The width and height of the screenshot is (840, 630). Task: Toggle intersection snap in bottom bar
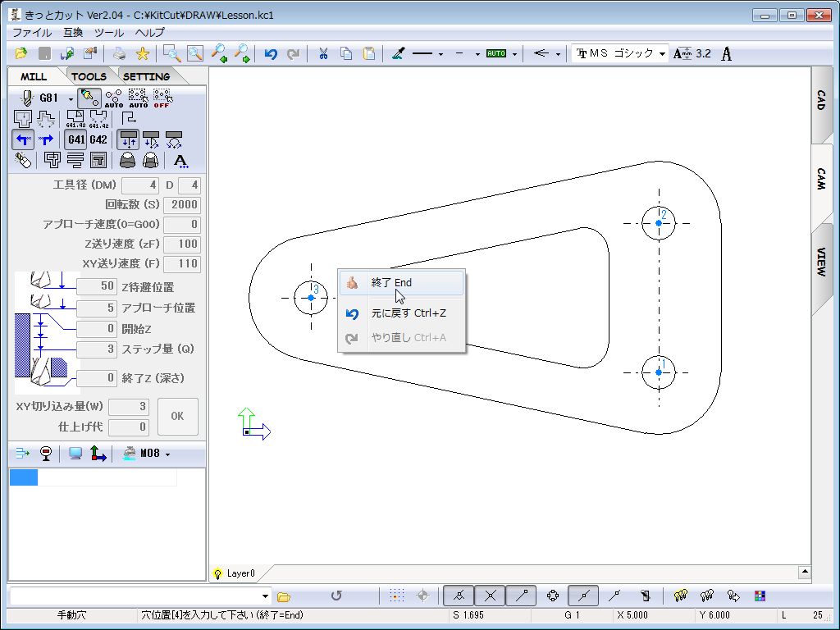click(491, 596)
